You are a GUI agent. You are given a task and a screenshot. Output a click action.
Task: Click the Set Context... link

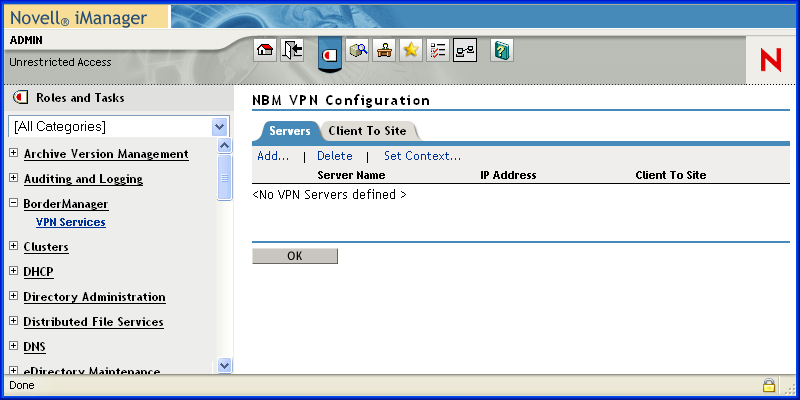(x=422, y=156)
